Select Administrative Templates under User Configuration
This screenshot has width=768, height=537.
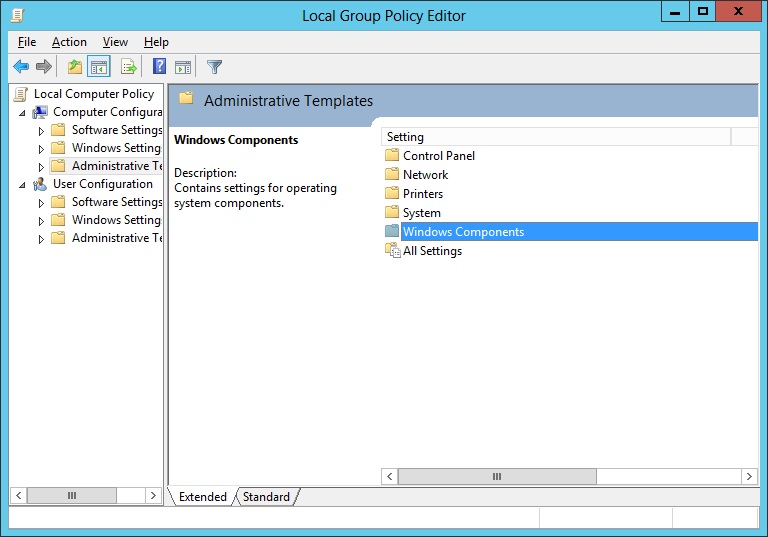(117, 238)
